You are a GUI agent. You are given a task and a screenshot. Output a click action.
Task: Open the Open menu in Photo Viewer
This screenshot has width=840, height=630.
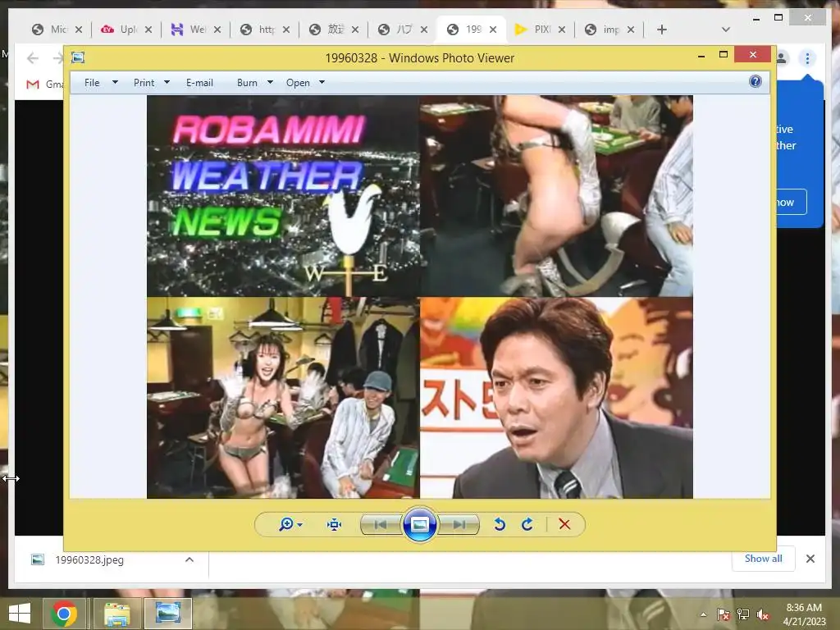pos(298,83)
